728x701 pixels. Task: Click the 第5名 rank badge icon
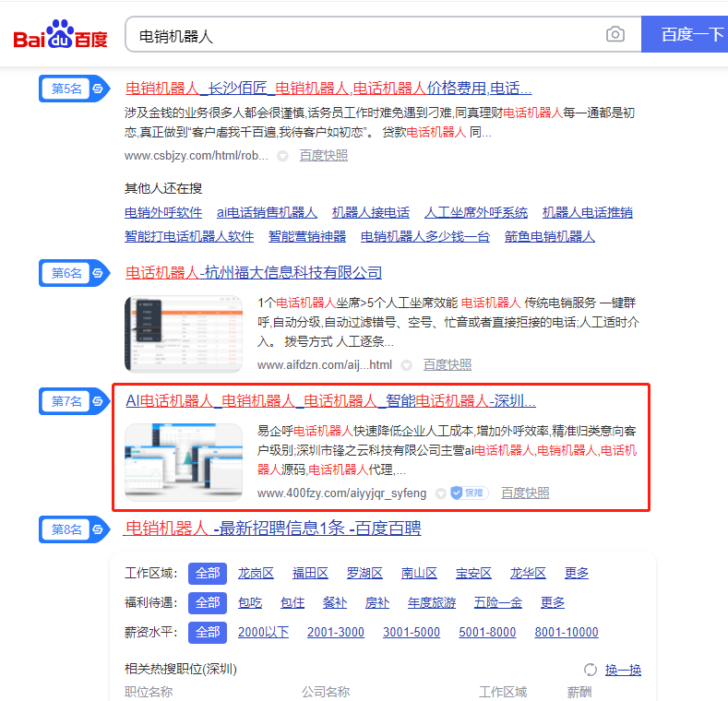pyautogui.click(x=75, y=89)
